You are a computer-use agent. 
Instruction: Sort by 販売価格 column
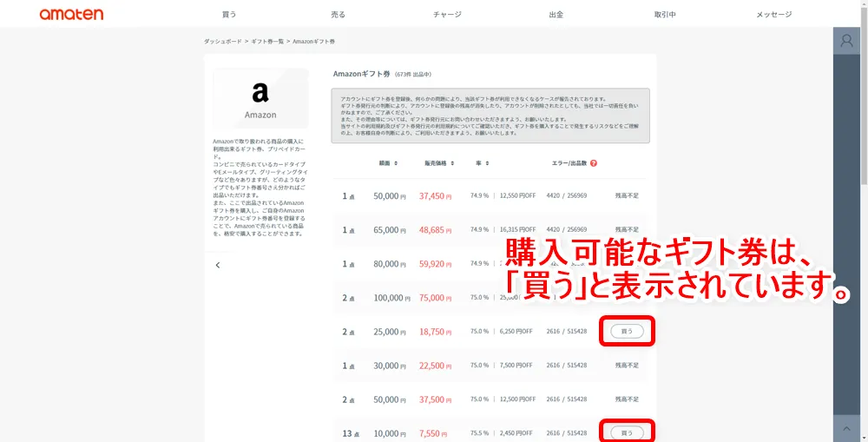439,163
